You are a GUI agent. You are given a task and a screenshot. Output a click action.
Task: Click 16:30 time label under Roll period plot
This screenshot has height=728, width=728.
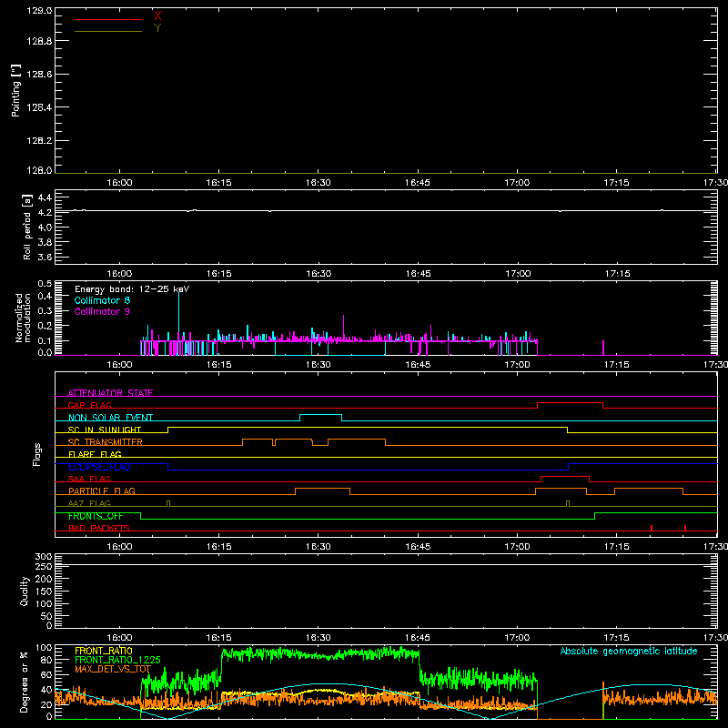[318, 274]
